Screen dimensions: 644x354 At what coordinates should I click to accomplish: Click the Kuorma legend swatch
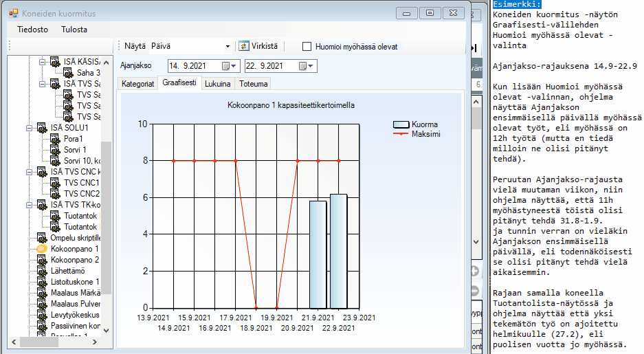pyautogui.click(x=401, y=124)
